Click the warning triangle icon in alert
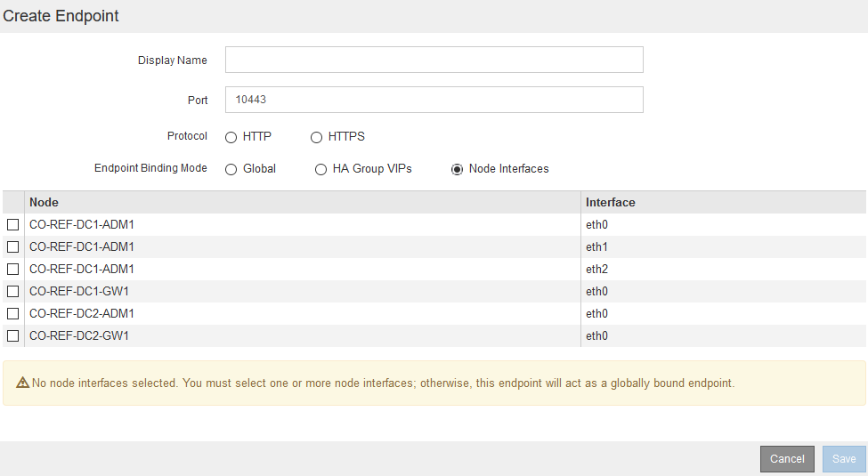The image size is (868, 476). click(24, 383)
